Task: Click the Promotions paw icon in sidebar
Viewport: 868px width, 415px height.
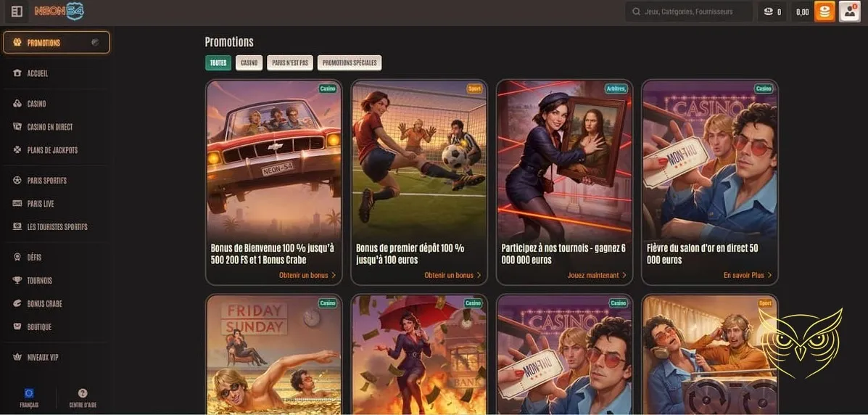Action: 17,43
